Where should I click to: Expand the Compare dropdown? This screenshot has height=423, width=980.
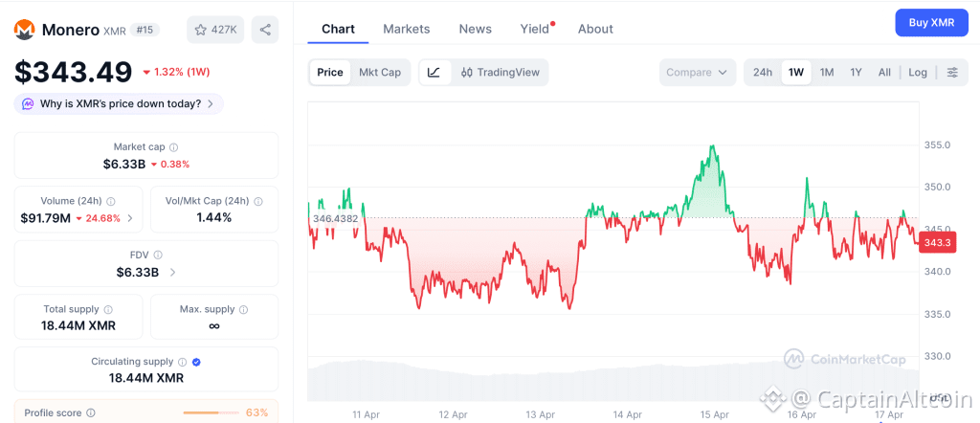click(x=698, y=73)
